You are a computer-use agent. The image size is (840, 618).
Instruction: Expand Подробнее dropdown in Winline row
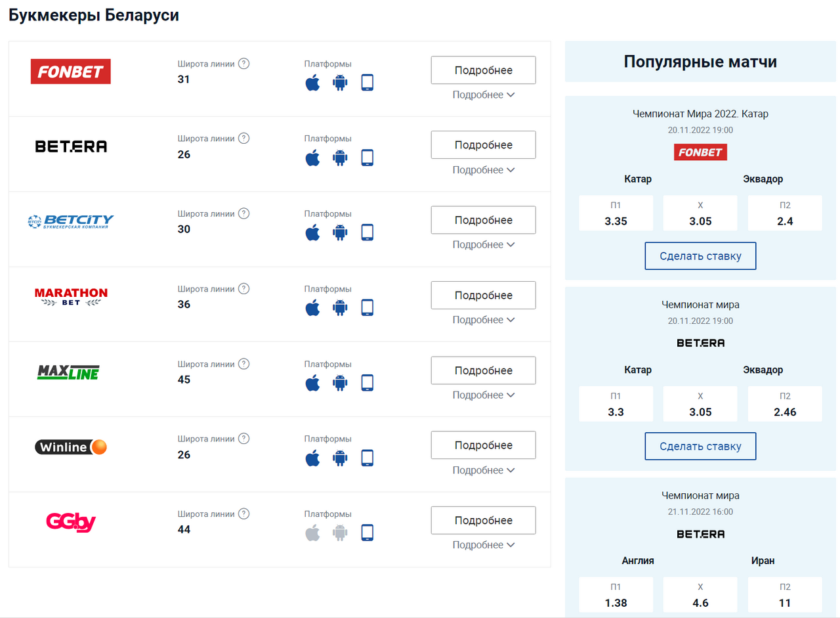pos(483,470)
